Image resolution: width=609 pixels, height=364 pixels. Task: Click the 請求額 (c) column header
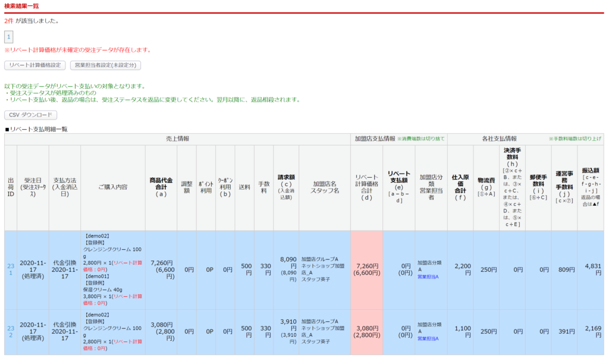(286, 187)
